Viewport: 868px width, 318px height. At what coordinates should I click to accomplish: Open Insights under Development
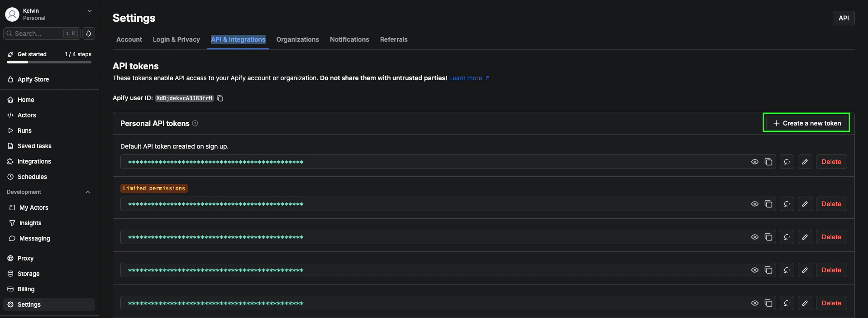point(49,223)
